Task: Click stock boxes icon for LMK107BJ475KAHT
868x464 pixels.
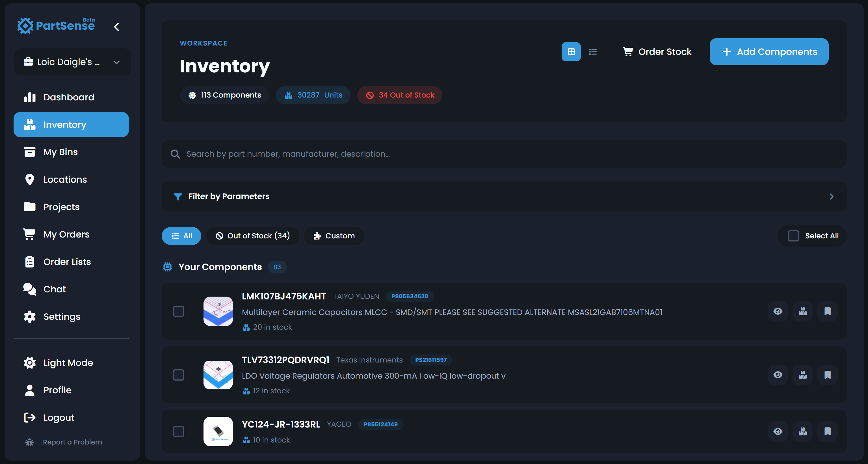Action: [803, 311]
